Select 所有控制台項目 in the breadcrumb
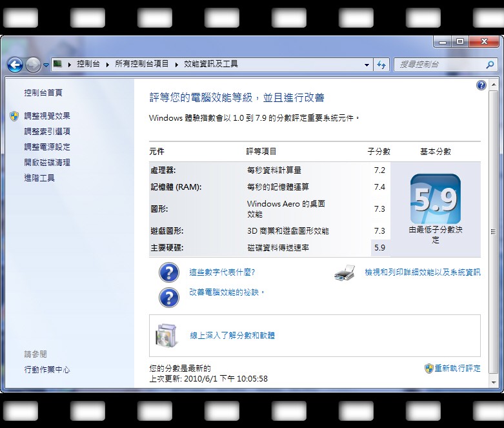 142,64
